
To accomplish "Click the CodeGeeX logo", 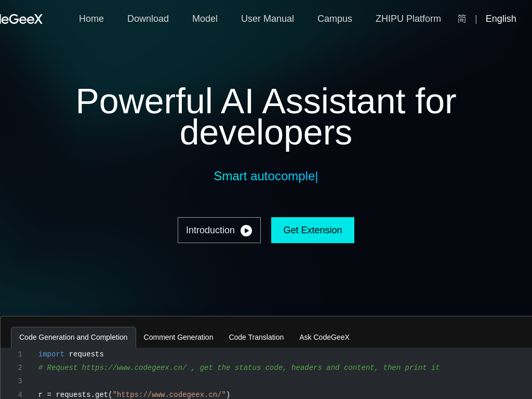I will [x=21, y=19].
